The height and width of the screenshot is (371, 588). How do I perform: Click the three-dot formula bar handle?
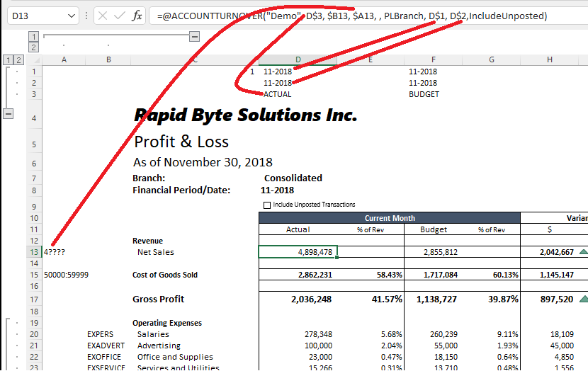(x=86, y=16)
